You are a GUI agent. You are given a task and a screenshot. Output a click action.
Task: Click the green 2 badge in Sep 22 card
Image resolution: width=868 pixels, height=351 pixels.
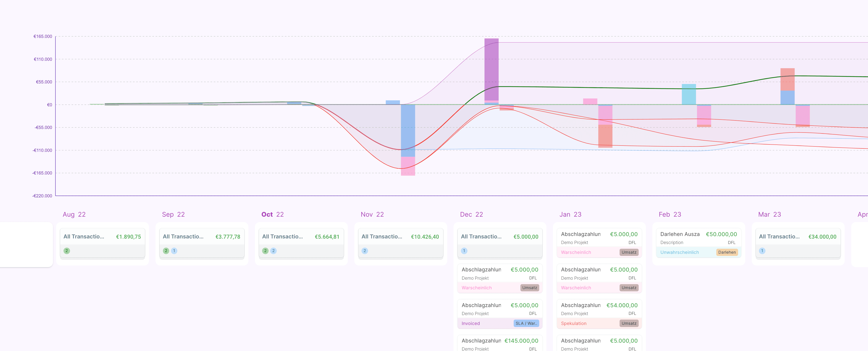tap(166, 251)
